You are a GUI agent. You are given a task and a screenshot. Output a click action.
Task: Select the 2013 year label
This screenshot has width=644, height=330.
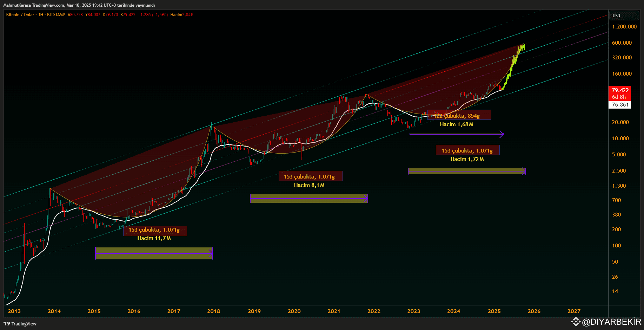click(14, 311)
